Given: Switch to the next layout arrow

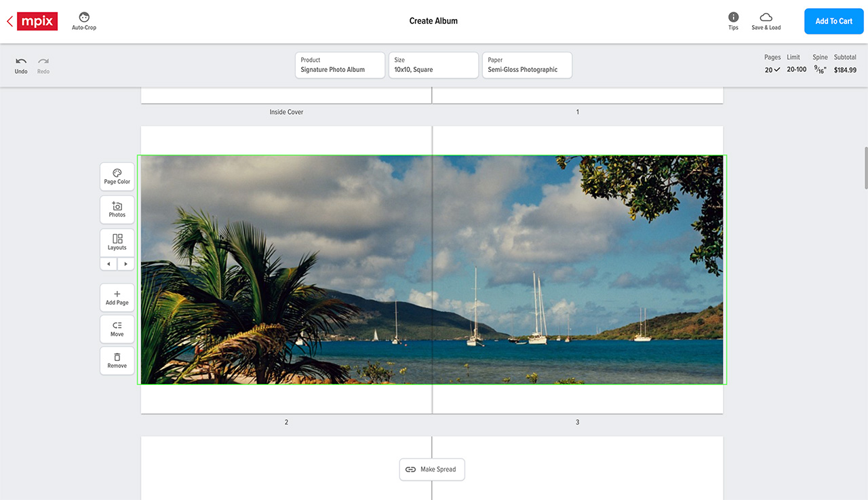Looking at the screenshot, I should click(125, 264).
